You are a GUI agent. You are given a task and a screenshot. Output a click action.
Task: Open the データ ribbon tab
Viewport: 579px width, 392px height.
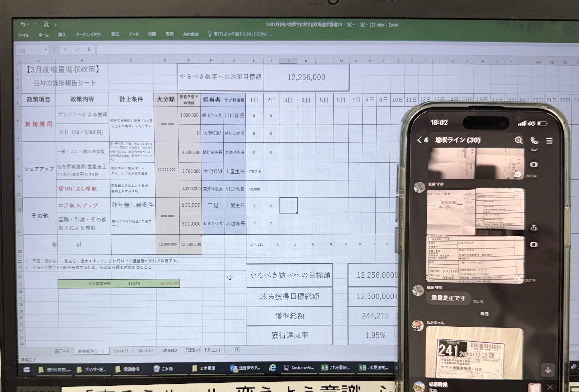tap(133, 34)
